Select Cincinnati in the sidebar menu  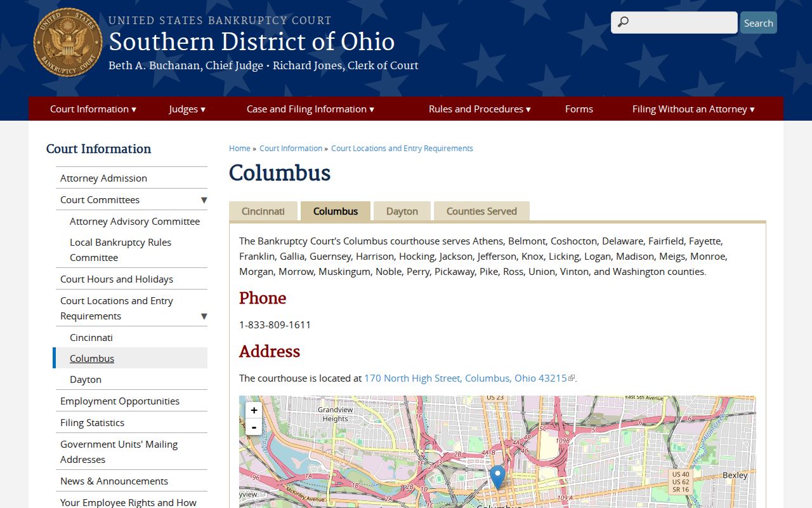[91, 338]
